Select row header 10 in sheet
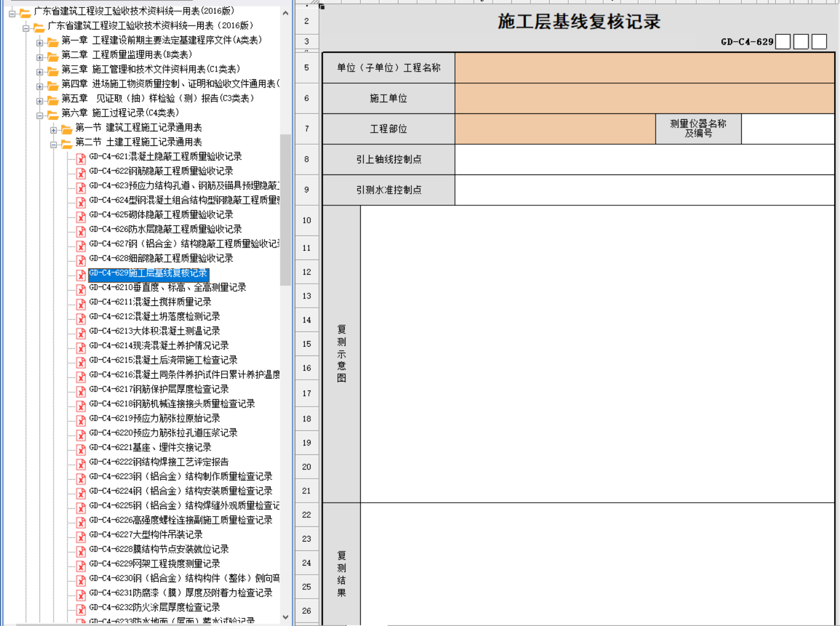 [x=307, y=220]
